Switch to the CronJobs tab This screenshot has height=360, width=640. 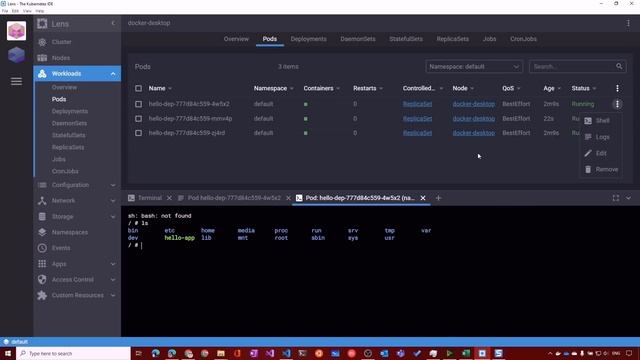coord(523,39)
